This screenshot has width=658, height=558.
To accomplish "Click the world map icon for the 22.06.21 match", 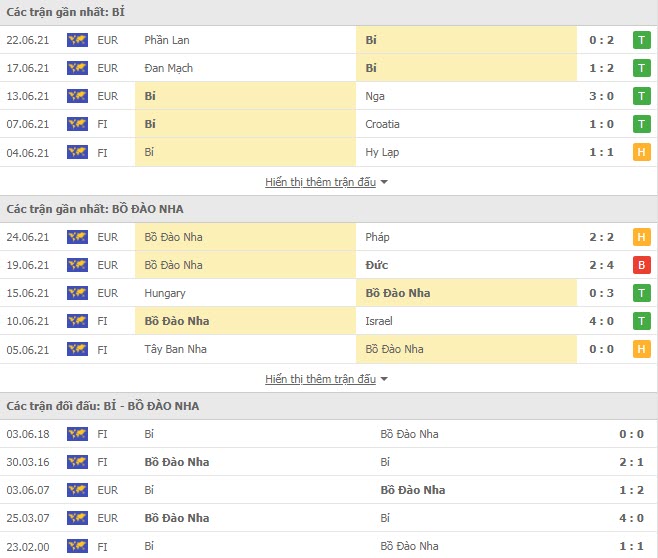I will [x=77, y=40].
